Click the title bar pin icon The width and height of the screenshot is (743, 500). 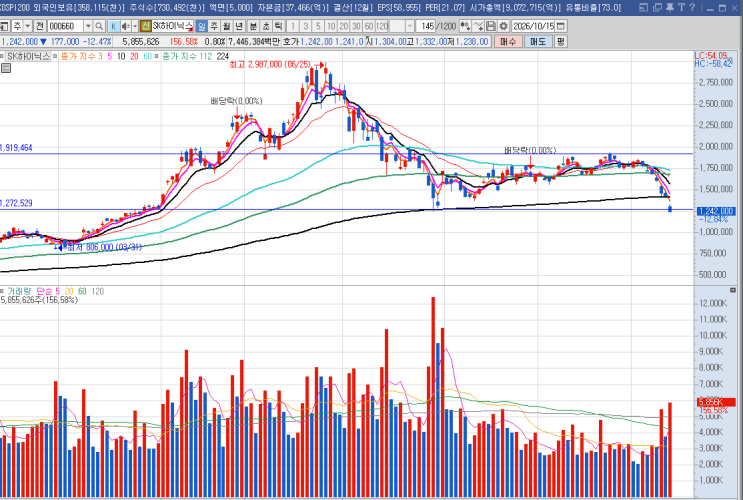click(x=670, y=7)
